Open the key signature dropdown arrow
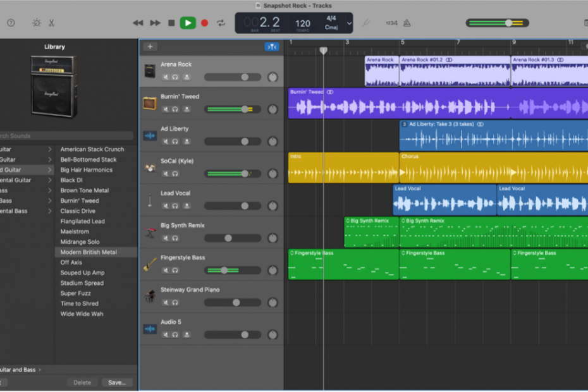This screenshot has width=588, height=392. 349,23
